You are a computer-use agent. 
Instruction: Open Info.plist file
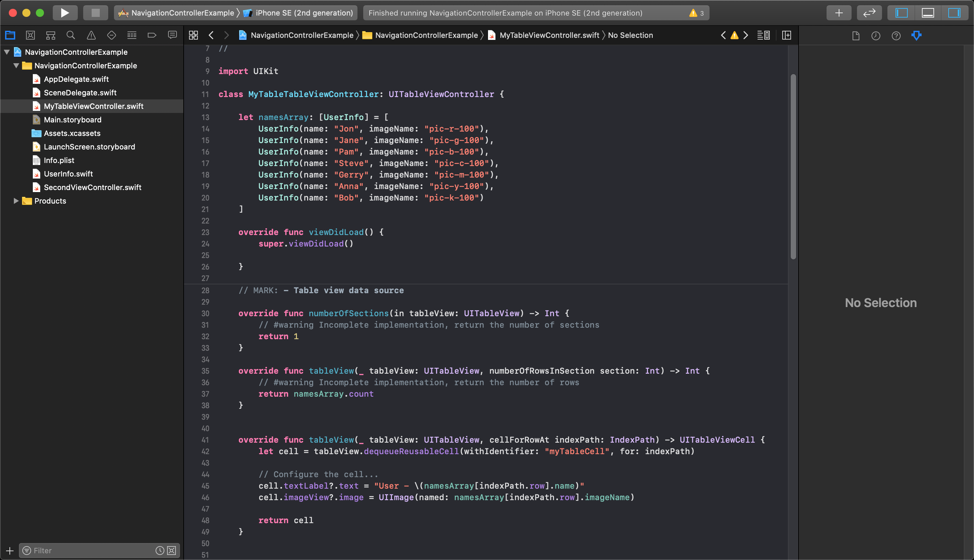[x=59, y=160]
